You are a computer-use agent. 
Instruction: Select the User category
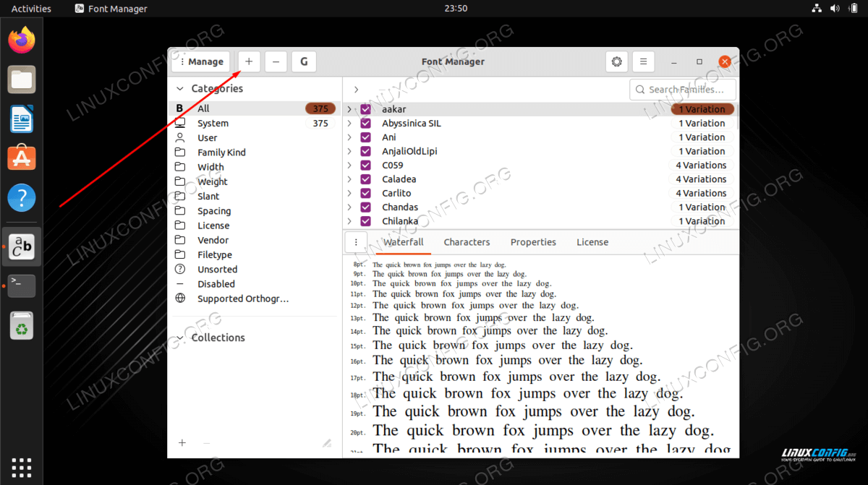pyautogui.click(x=254, y=138)
